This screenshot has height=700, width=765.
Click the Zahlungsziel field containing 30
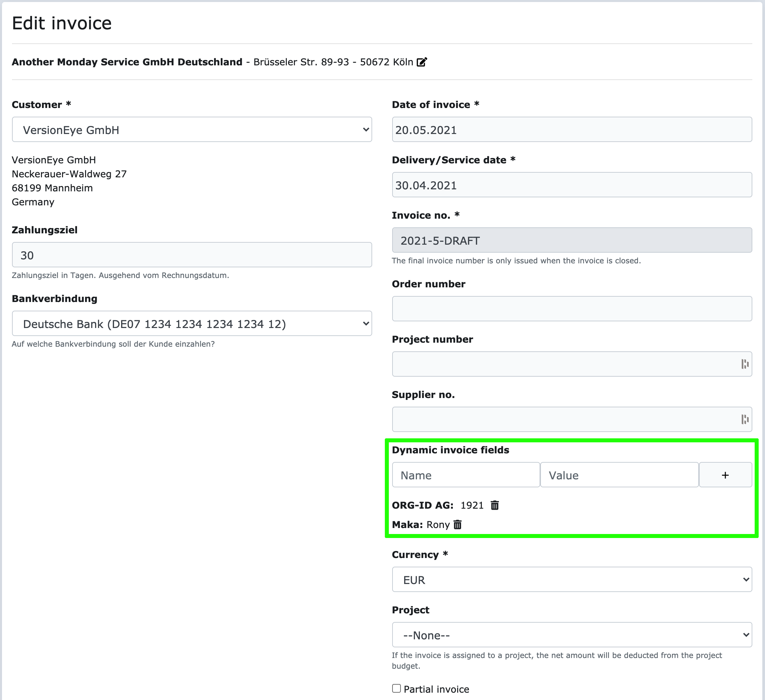pos(192,254)
